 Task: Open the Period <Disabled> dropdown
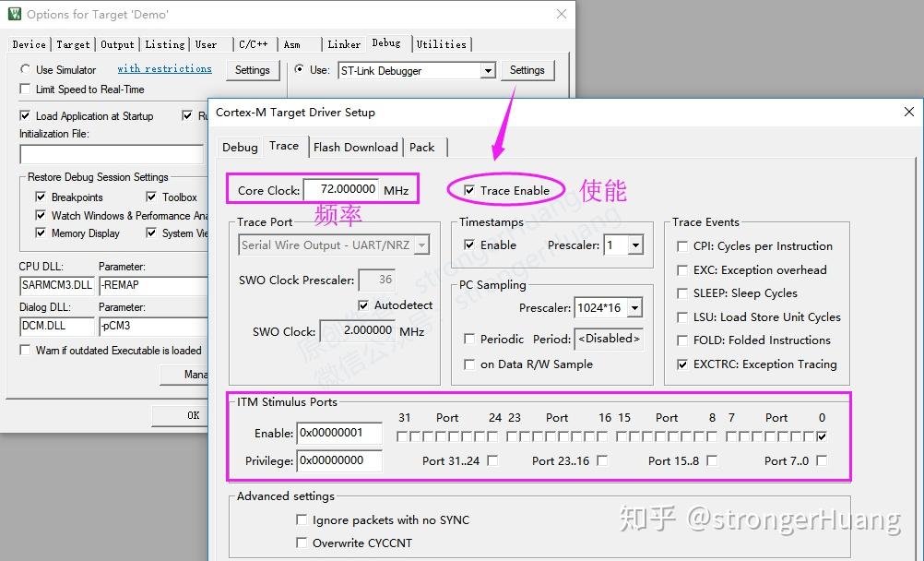click(x=609, y=339)
